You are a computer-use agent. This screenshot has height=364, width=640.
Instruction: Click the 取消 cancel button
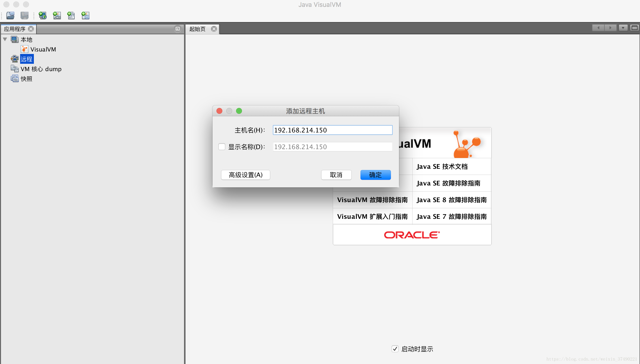[x=336, y=175]
